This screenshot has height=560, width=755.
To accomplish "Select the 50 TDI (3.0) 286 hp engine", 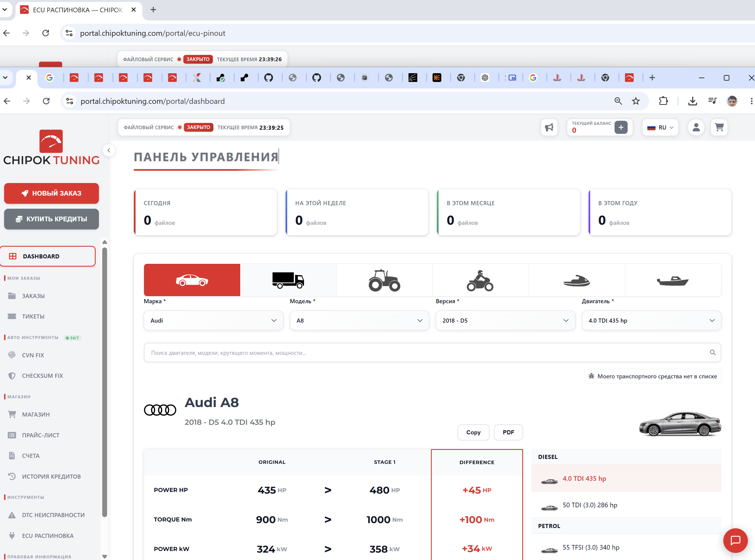I will coord(626,505).
